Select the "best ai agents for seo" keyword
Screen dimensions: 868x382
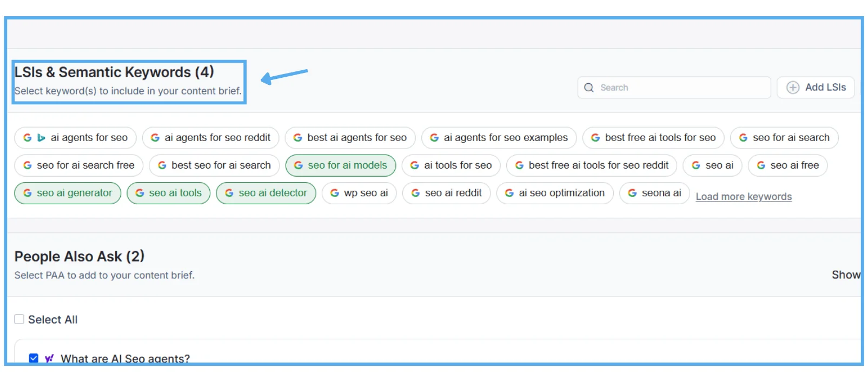click(350, 138)
